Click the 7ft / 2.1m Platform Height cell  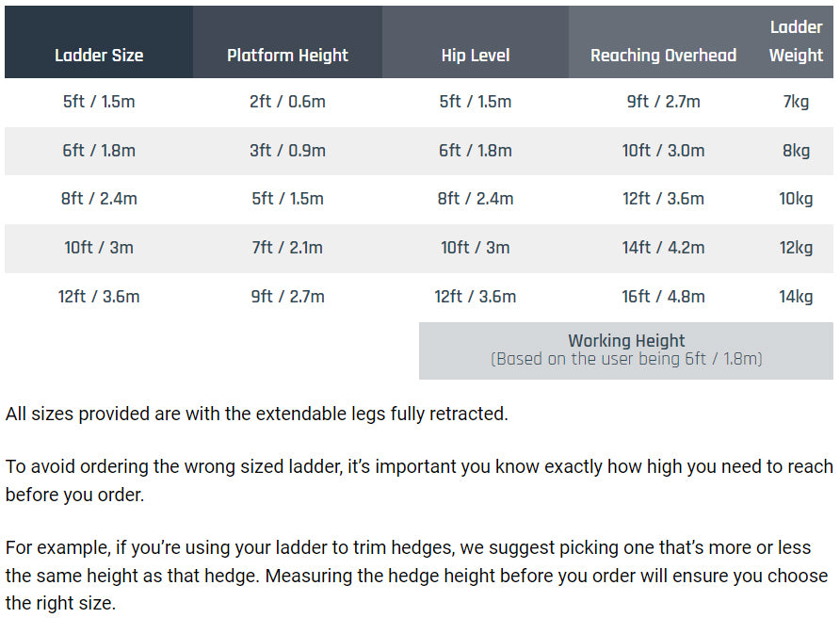click(x=287, y=248)
